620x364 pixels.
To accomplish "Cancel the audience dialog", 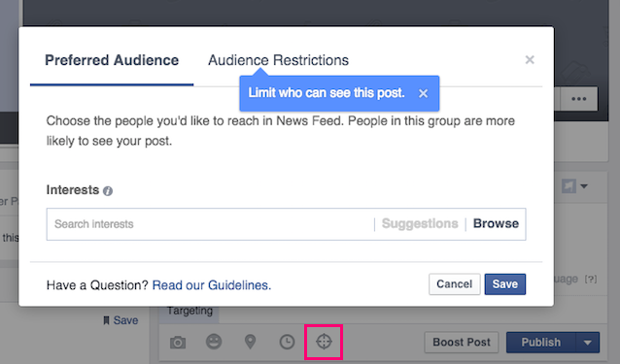I will [455, 284].
